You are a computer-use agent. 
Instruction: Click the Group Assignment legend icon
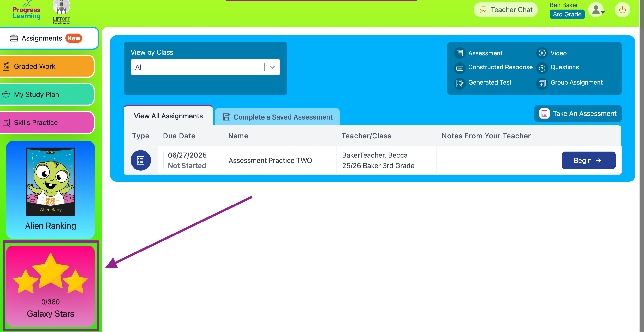pos(542,83)
